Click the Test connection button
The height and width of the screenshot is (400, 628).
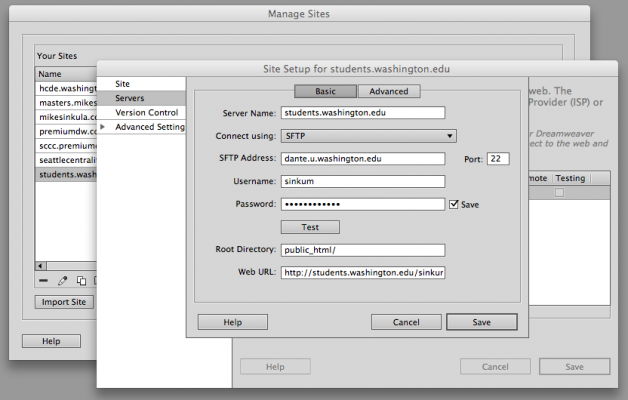click(x=310, y=227)
